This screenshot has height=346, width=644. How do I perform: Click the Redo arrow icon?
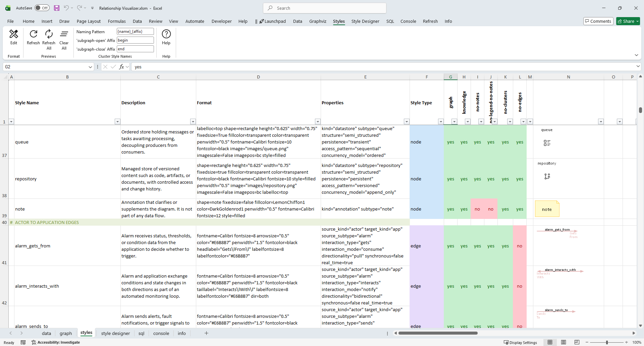[x=79, y=8]
